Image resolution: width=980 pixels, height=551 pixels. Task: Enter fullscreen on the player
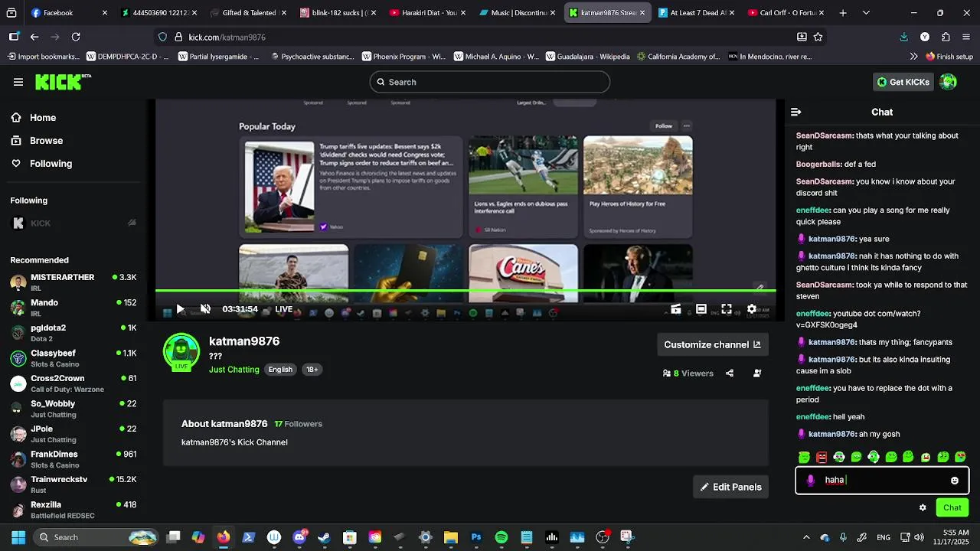click(x=726, y=309)
